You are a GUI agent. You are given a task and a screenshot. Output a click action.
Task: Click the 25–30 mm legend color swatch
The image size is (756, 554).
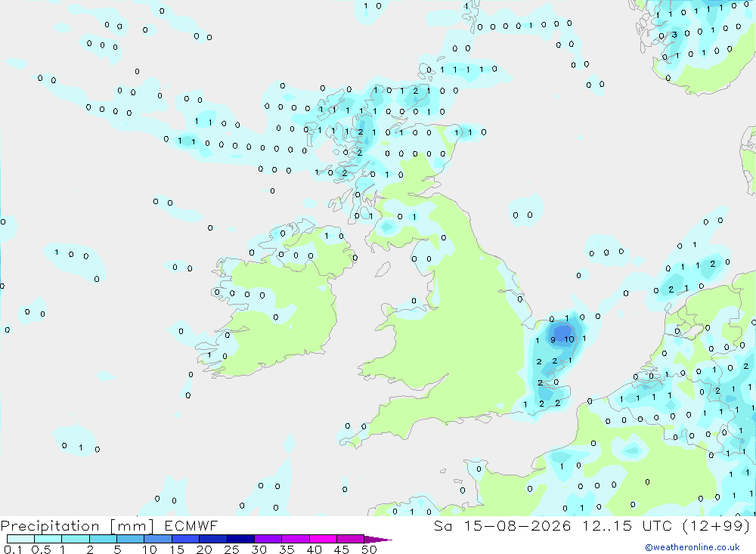(x=240, y=539)
